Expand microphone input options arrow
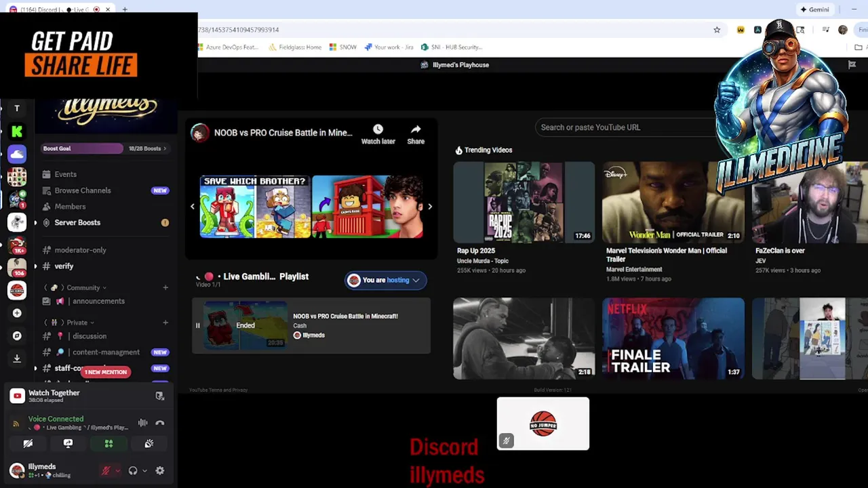This screenshot has height=488, width=868. point(117,470)
